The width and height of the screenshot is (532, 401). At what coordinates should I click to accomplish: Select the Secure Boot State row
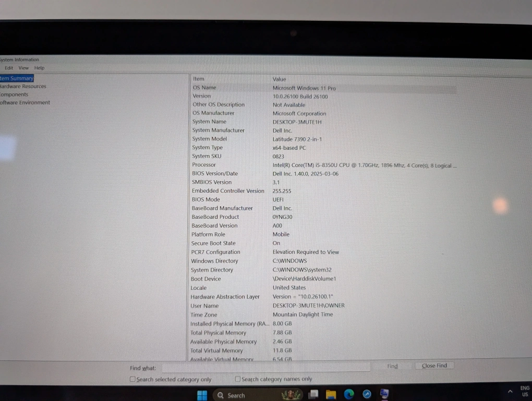324,243
